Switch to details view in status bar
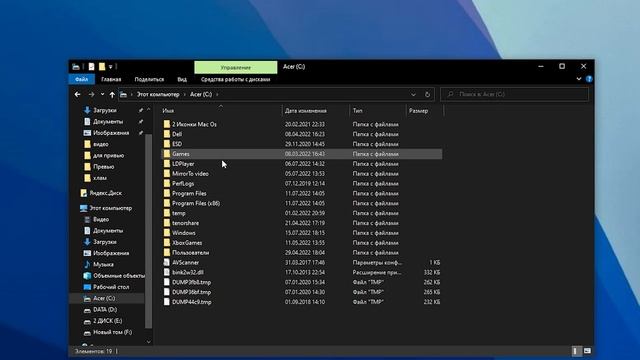This screenshot has width=640, height=360. coord(576,351)
